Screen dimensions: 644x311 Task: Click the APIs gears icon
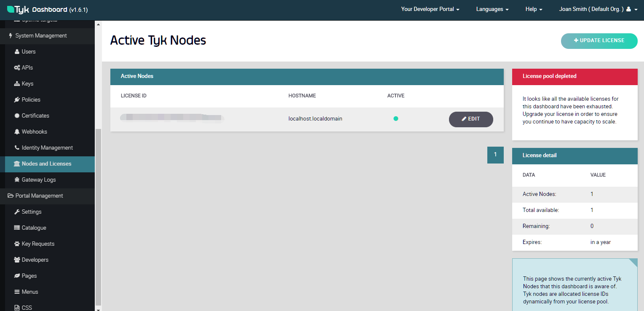17,68
